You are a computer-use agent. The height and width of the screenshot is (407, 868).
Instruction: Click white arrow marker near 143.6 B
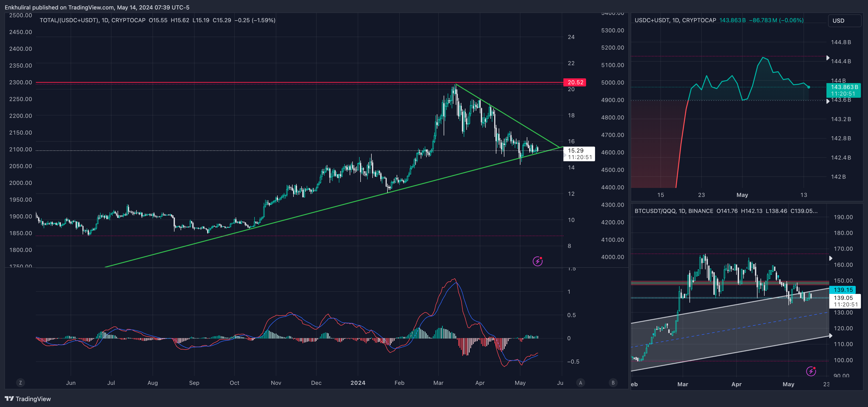coord(828,101)
